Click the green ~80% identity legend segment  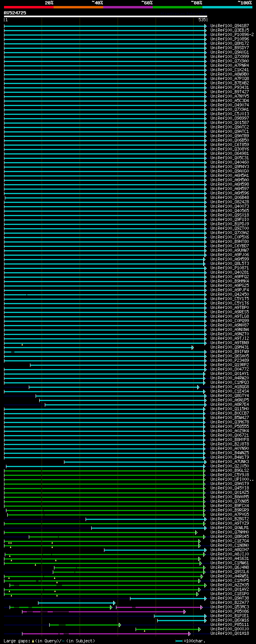pyautogui.click(x=178, y=7)
